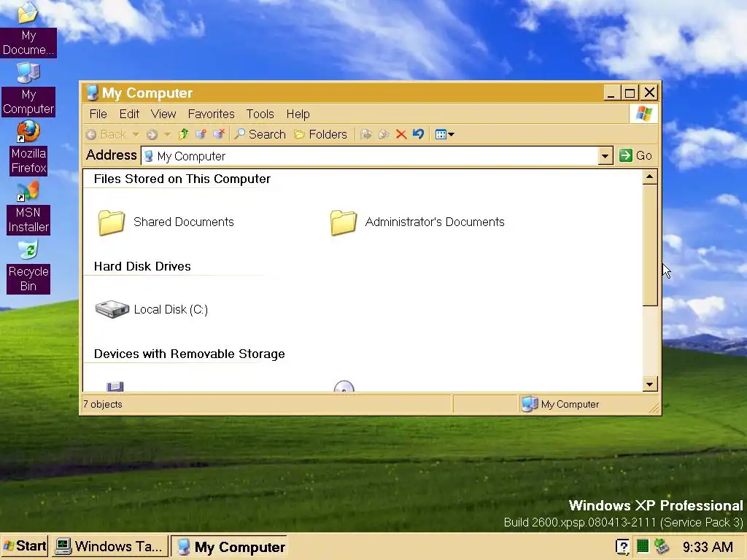Click the blue Undo toolbar icon
Viewport: 747px width, 560px height.
418,134
